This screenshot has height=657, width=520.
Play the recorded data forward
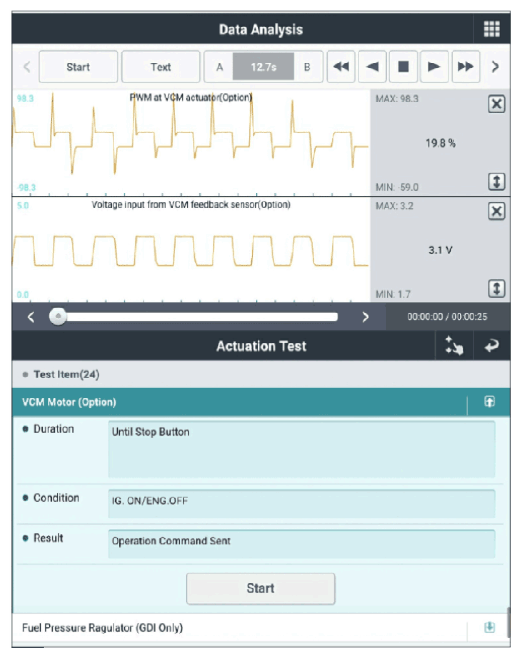click(x=434, y=67)
